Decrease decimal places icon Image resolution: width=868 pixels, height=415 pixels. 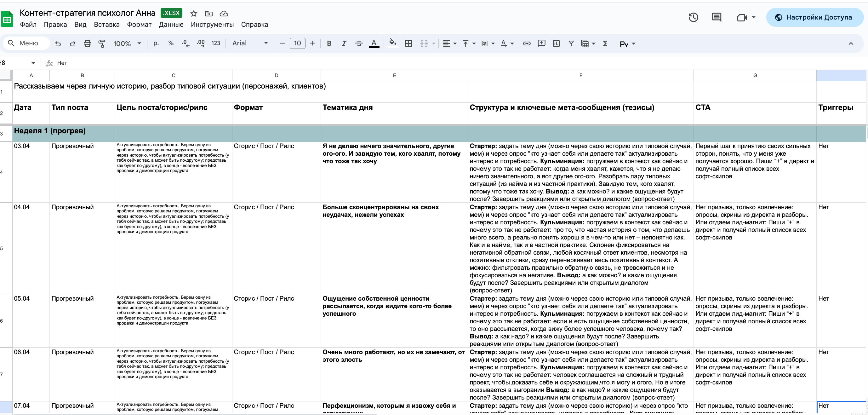click(185, 43)
